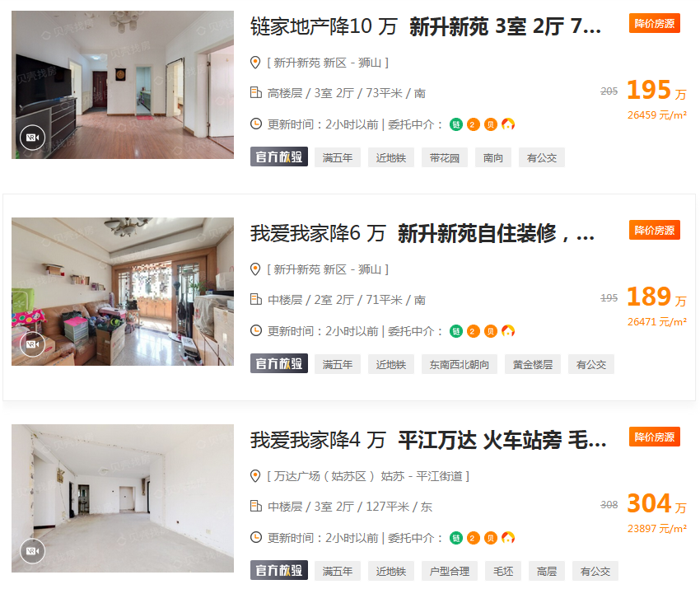The image size is (700, 589).
Task: Click location pin icon next to 万达广场
Action: [x=255, y=476]
